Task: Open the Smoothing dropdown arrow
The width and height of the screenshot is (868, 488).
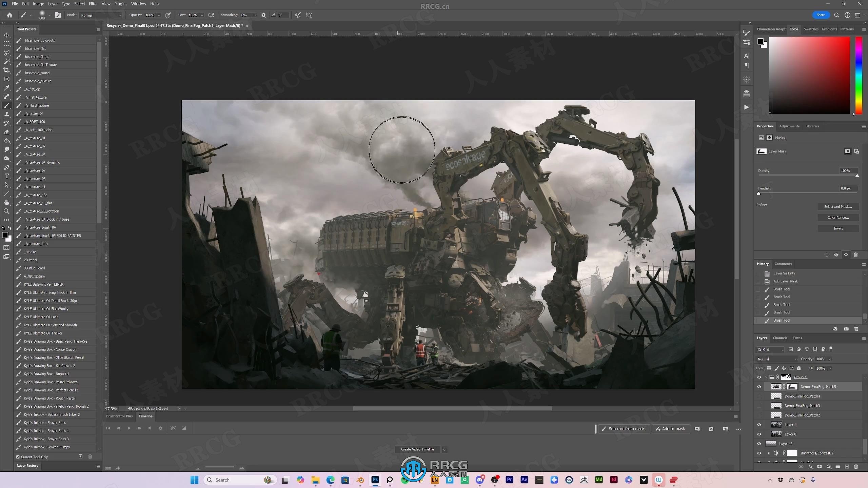Action: point(254,15)
